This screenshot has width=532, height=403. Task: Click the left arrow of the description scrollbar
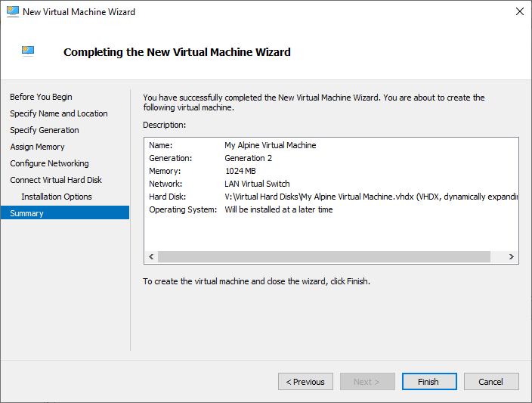151,257
